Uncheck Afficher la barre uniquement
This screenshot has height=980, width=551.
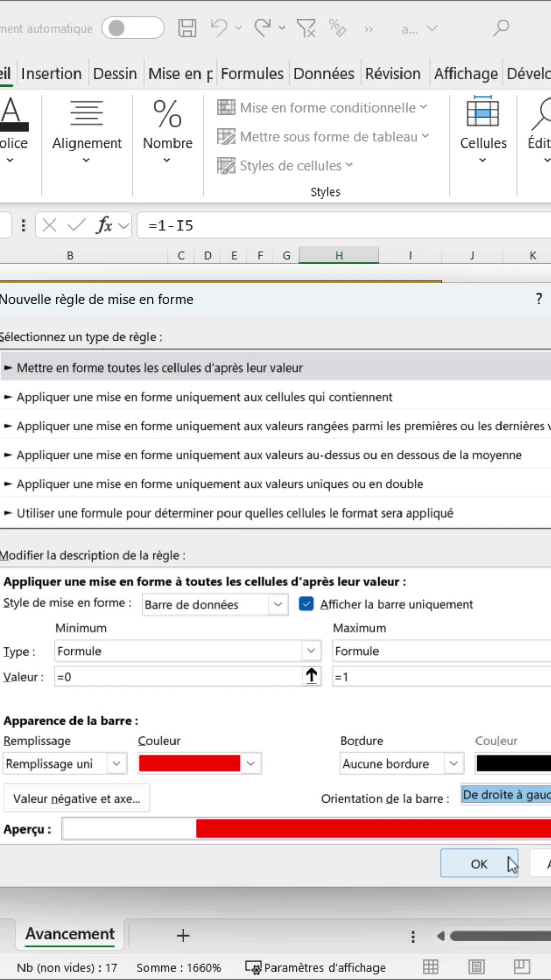coord(306,604)
